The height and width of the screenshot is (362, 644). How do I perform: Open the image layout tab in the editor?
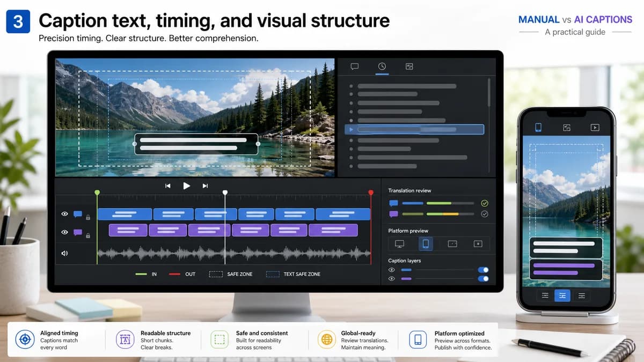409,67
